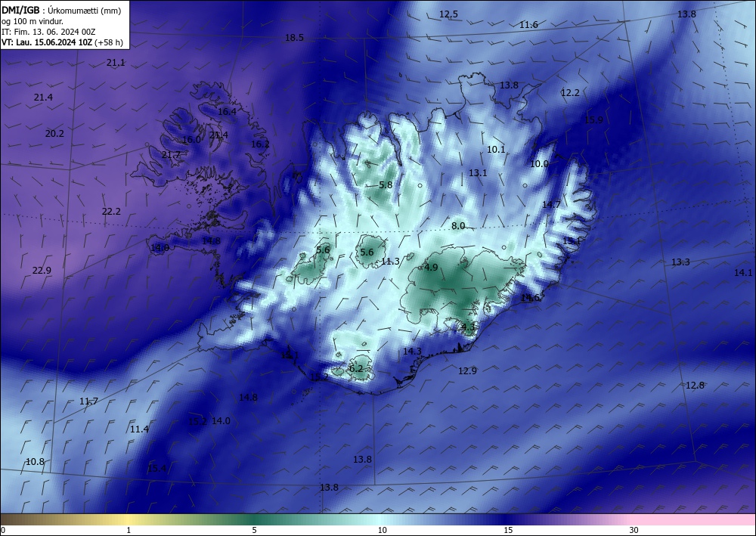This screenshot has height=536, width=756.
Task: Click the color scale tick label 10
Action: [x=383, y=530]
